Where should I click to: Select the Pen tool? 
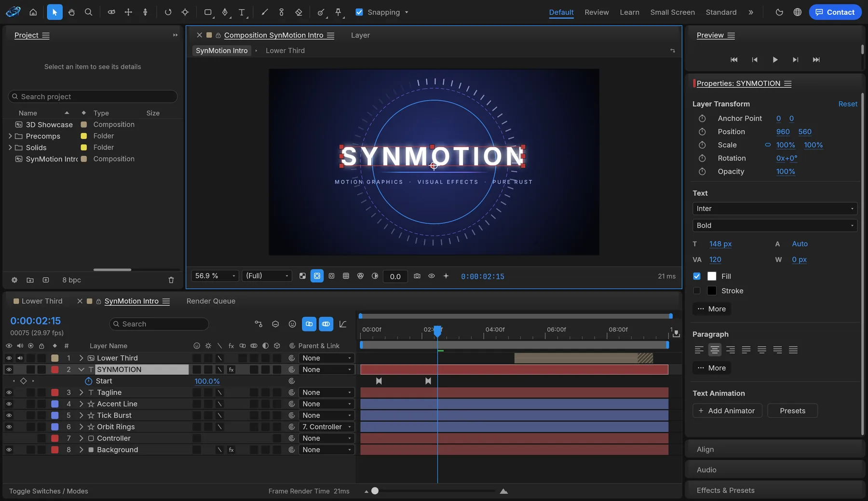click(225, 12)
